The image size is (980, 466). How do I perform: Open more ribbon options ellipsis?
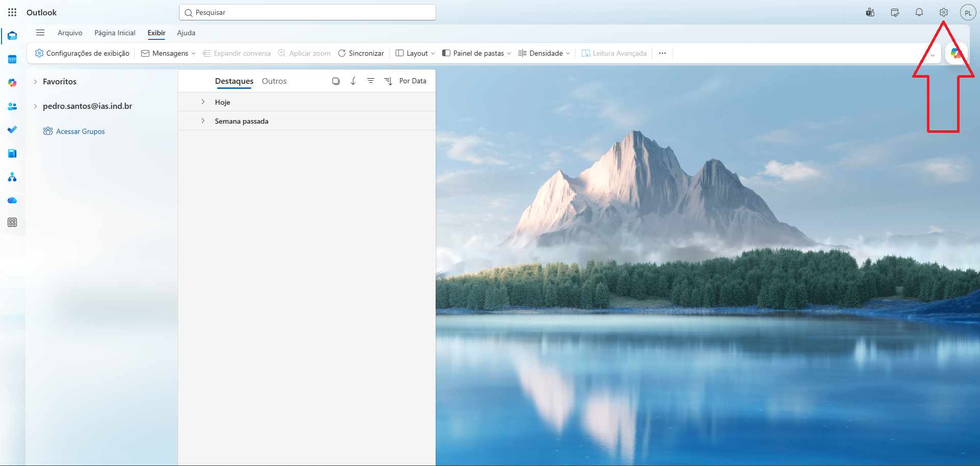[662, 53]
